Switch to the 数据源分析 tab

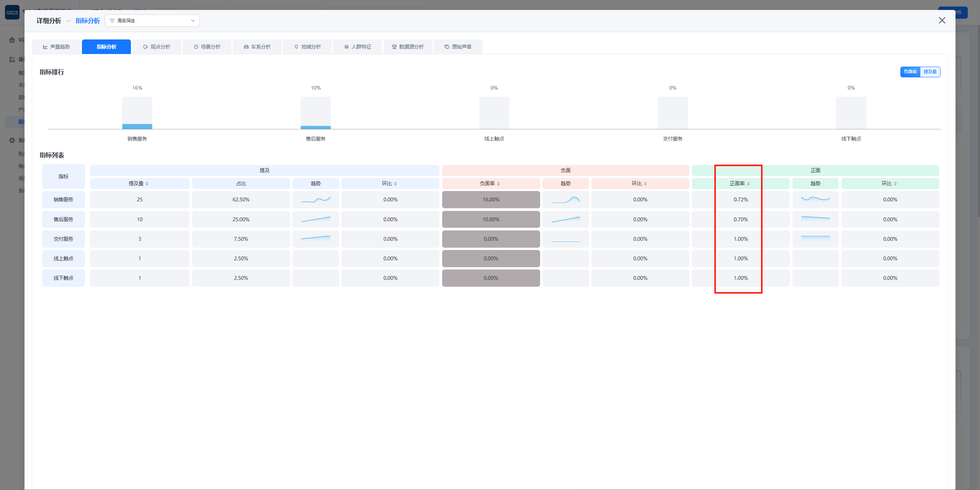pos(408,47)
